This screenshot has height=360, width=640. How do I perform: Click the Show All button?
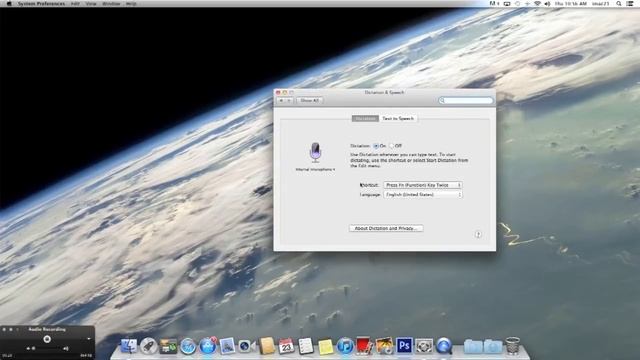(309, 100)
